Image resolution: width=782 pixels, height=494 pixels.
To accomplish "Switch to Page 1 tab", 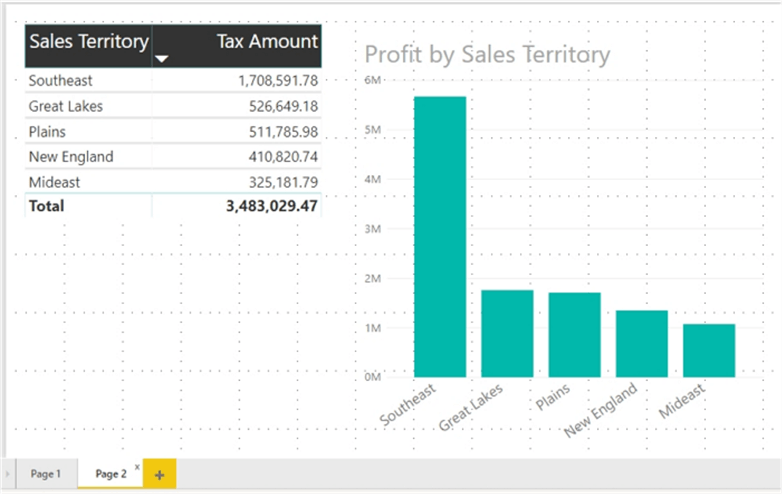I will tap(46, 474).
